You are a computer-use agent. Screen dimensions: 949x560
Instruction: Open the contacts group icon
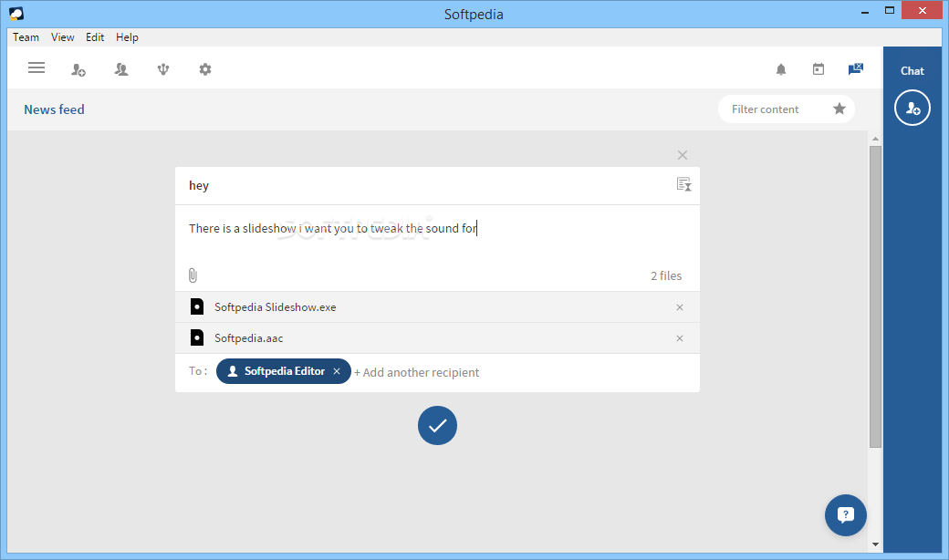(x=121, y=69)
